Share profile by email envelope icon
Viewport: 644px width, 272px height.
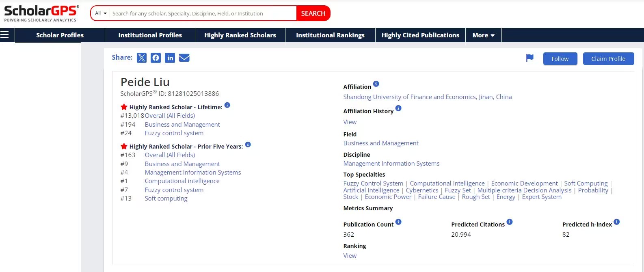click(184, 58)
